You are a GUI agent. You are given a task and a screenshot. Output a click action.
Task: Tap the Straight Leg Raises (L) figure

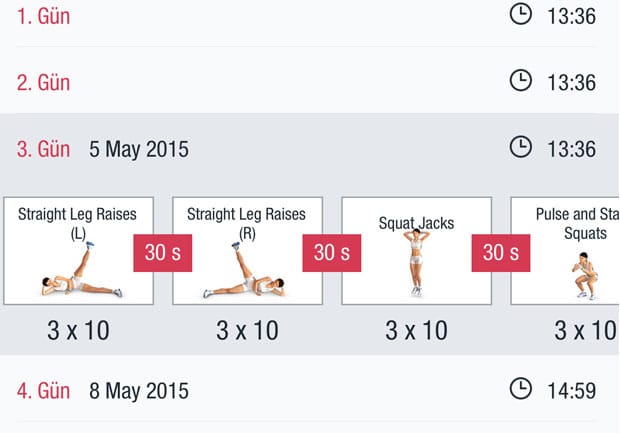click(82, 270)
